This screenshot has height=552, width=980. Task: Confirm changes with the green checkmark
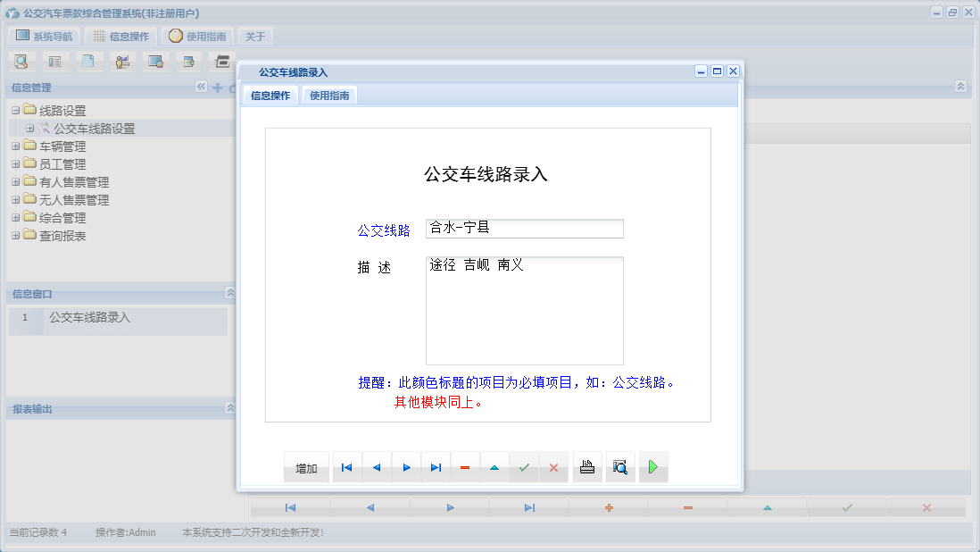(x=524, y=466)
